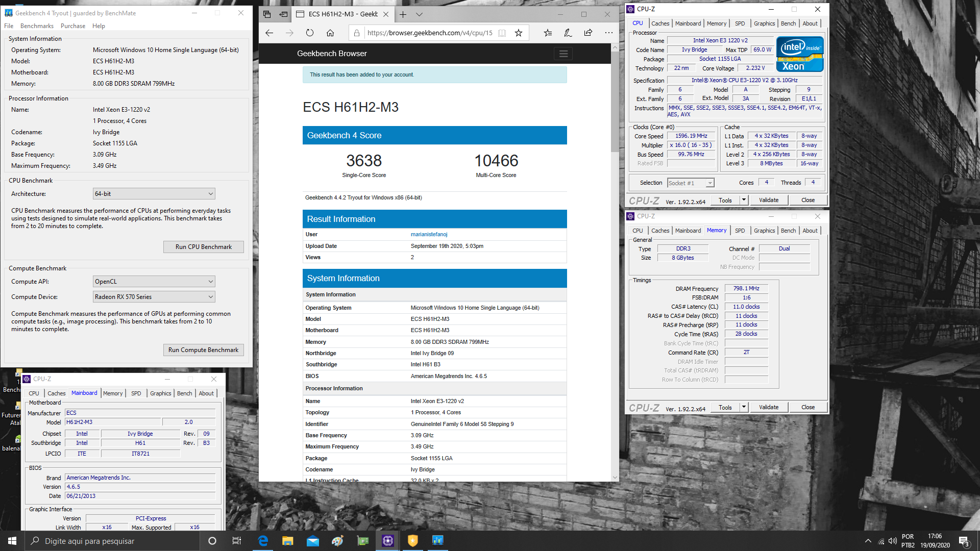Open Geekbench Benchmarks menu
Image resolution: width=980 pixels, height=551 pixels.
[37, 26]
